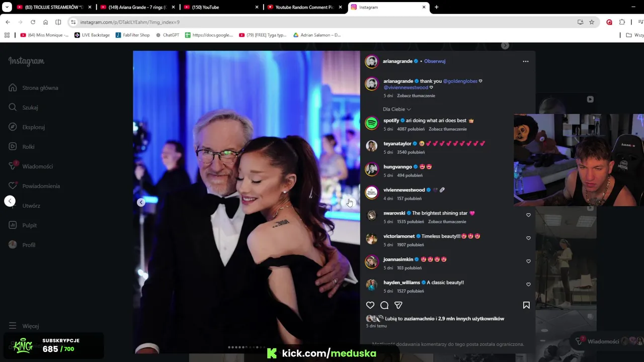Click the install app icon in the address bar

[x=580, y=22]
